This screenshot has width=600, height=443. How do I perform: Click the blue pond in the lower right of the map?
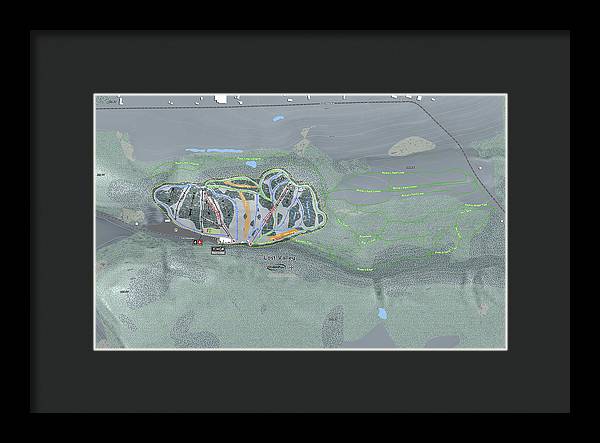click(x=381, y=313)
